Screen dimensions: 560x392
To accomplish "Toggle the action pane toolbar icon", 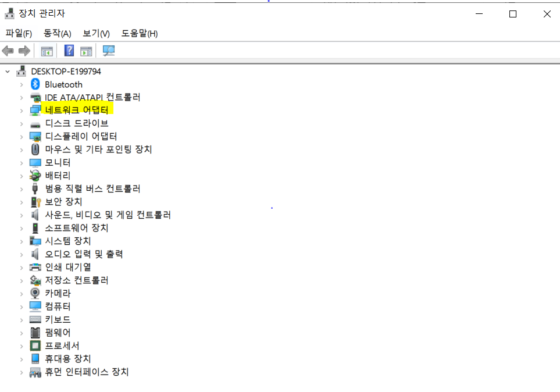I will pyautogui.click(x=86, y=51).
